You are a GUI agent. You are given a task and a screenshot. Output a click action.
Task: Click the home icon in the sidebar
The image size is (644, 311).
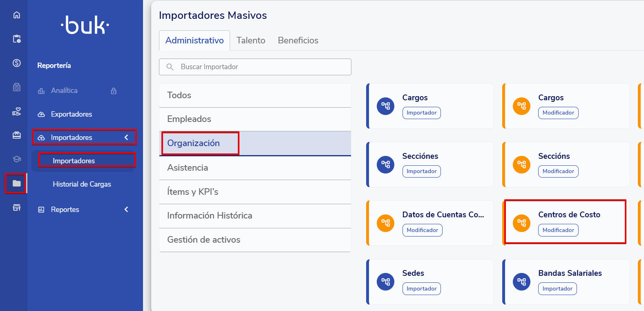(x=16, y=15)
